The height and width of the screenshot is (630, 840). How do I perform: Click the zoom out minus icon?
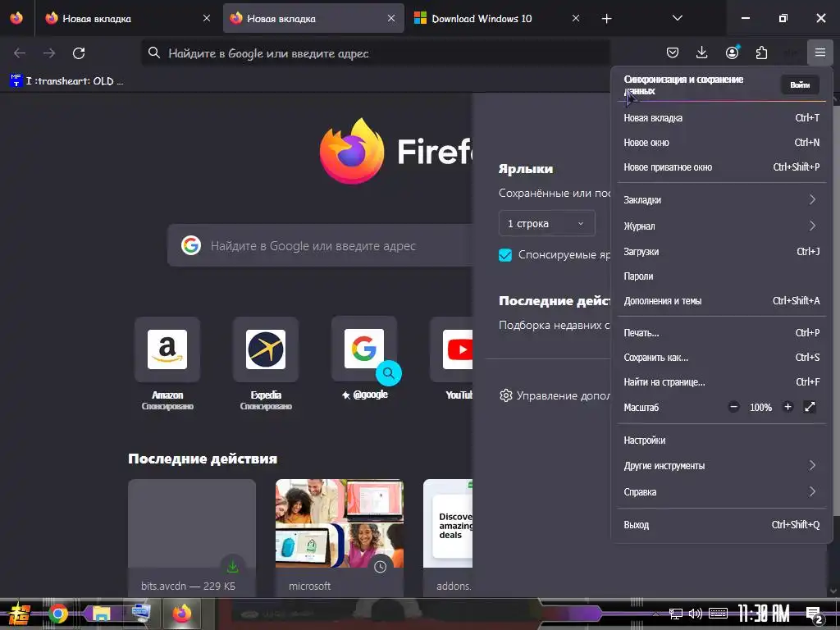click(734, 407)
